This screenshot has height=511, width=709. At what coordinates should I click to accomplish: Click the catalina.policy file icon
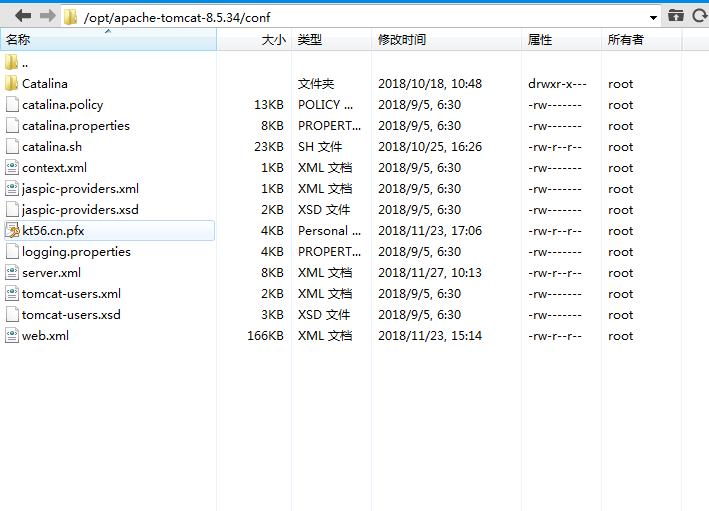(x=12, y=104)
